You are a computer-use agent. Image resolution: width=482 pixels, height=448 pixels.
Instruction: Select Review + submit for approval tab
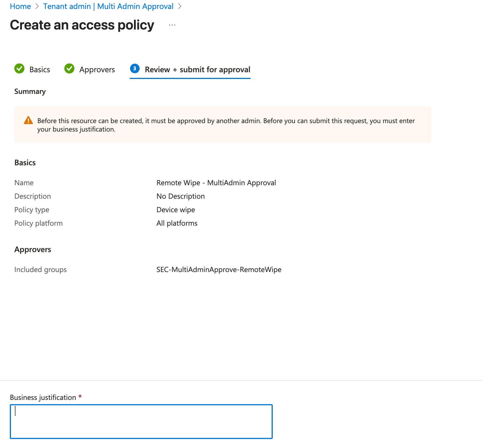(x=197, y=70)
